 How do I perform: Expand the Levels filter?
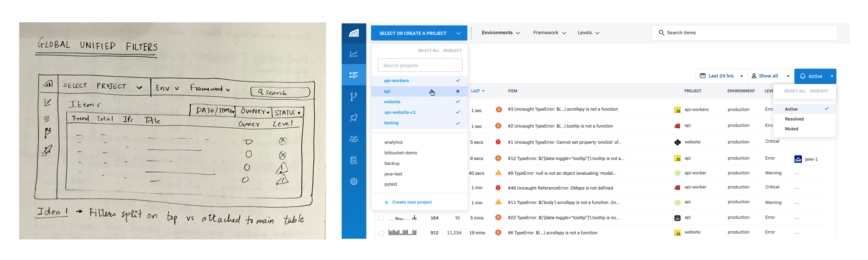[x=588, y=33]
